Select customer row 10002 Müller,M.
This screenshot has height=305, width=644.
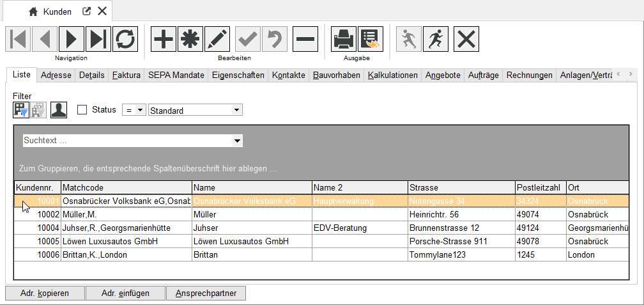pyautogui.click(x=321, y=215)
